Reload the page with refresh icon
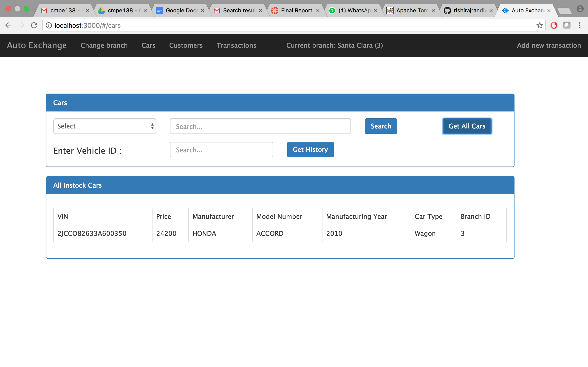The height and width of the screenshot is (367, 588). point(34,25)
